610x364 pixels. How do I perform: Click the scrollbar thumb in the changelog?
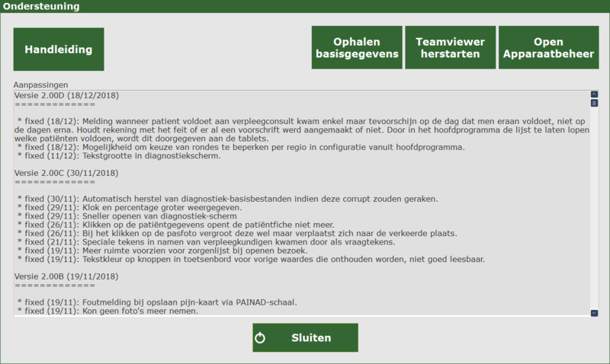(594, 103)
